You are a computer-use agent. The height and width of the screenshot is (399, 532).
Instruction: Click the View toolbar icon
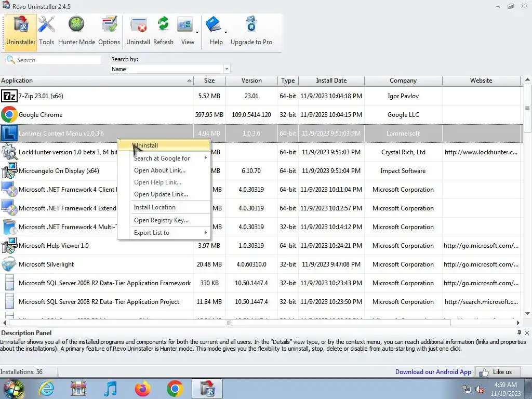click(185, 26)
